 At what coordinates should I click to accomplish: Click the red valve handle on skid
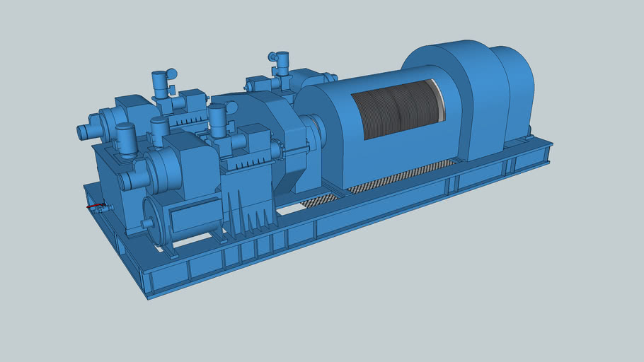tap(94, 206)
